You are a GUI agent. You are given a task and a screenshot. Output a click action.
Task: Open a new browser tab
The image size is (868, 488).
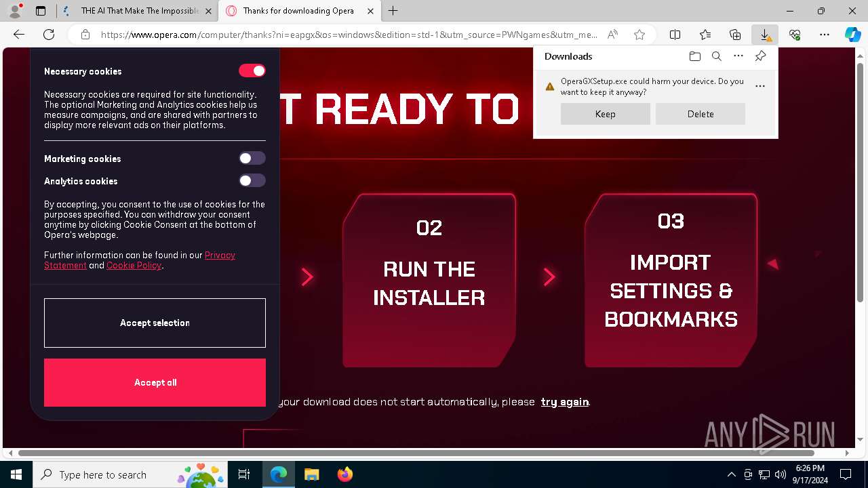click(393, 11)
